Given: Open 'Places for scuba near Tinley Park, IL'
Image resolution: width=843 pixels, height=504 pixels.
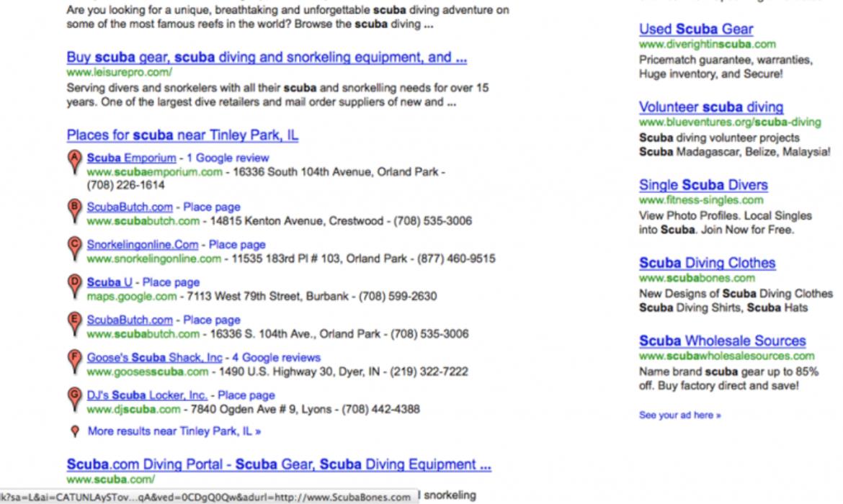Looking at the screenshot, I should pos(182,135).
